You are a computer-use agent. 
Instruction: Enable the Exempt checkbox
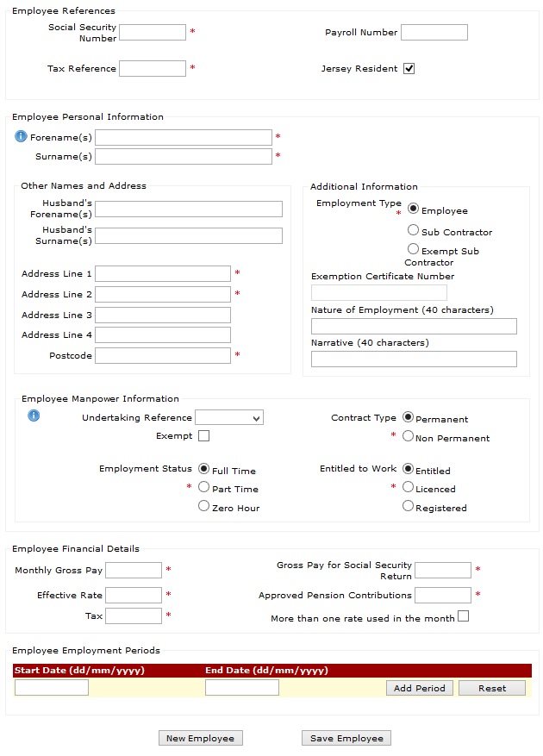(x=204, y=436)
